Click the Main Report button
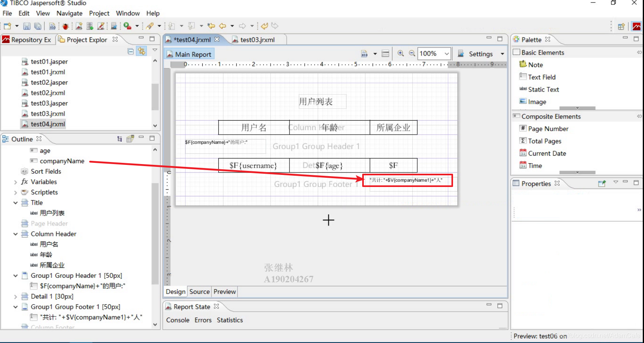 [189, 54]
